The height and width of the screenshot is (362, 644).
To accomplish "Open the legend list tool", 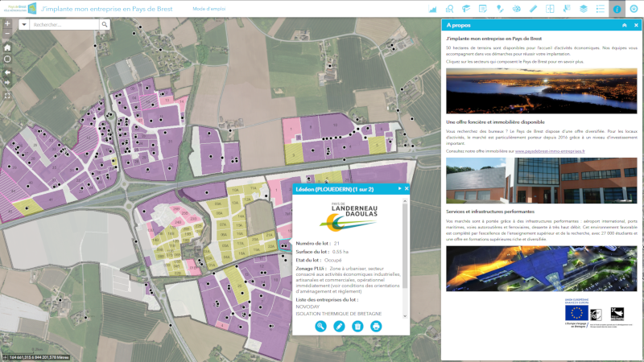I will [600, 9].
